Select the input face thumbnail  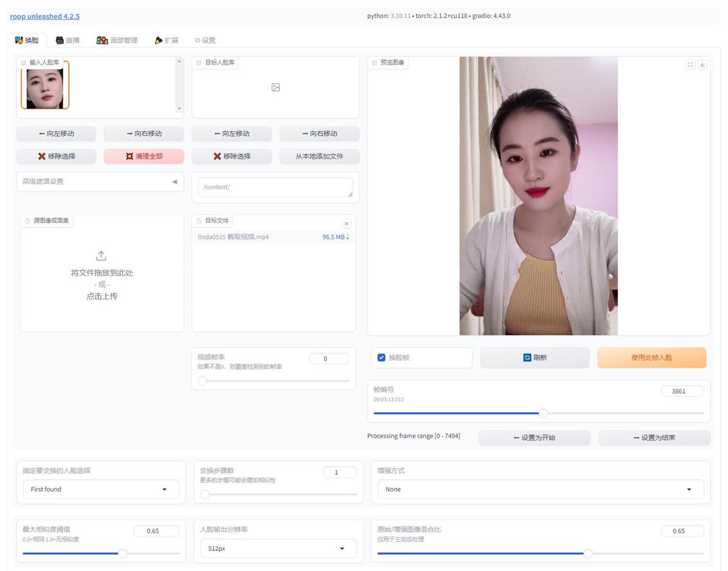click(45, 85)
